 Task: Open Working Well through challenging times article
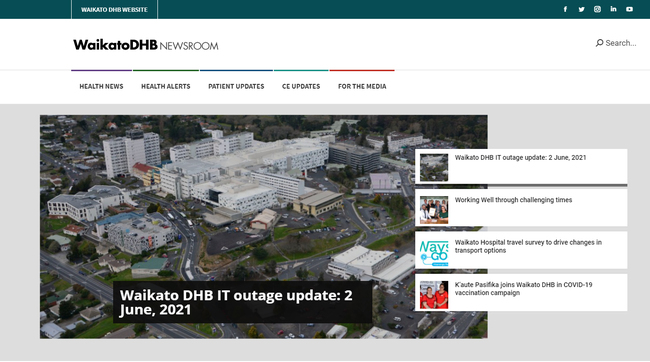(513, 200)
